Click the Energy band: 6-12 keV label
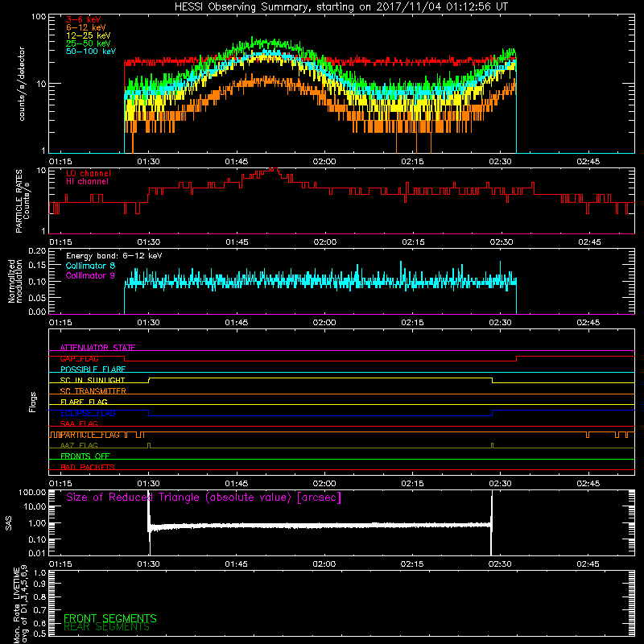Image resolution: width=644 pixels, height=644 pixels. 114,256
